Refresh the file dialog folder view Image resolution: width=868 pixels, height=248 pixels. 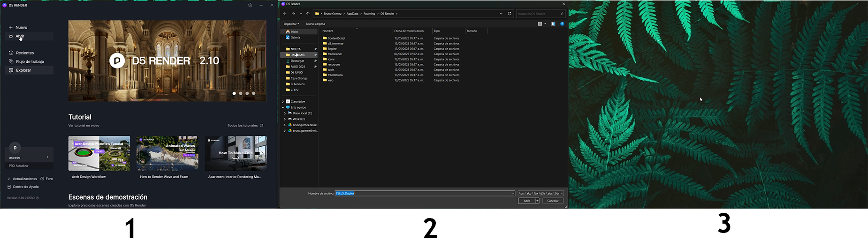[510, 14]
